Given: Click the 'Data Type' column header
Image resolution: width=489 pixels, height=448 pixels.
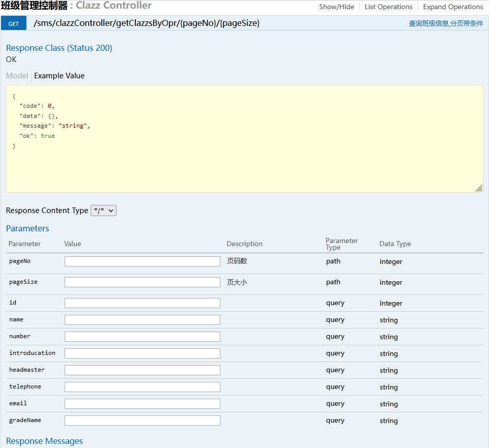Looking at the screenshot, I should click(x=395, y=244).
